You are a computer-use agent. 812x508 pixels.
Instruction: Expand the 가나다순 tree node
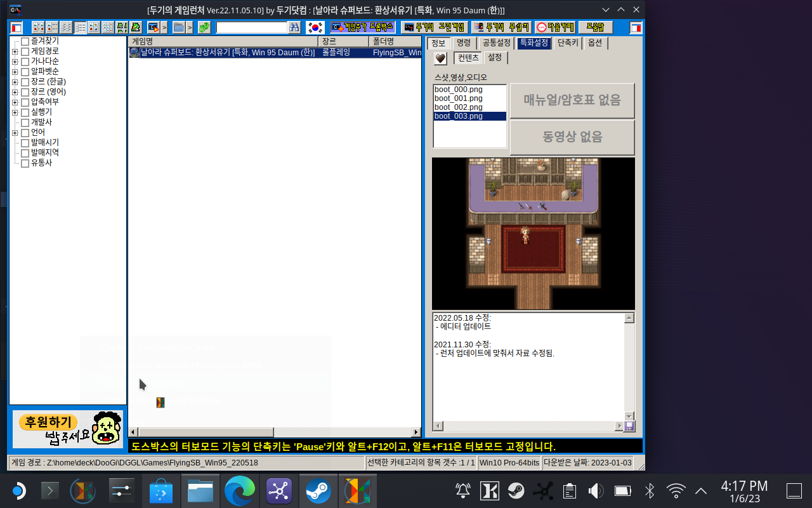[x=15, y=62]
